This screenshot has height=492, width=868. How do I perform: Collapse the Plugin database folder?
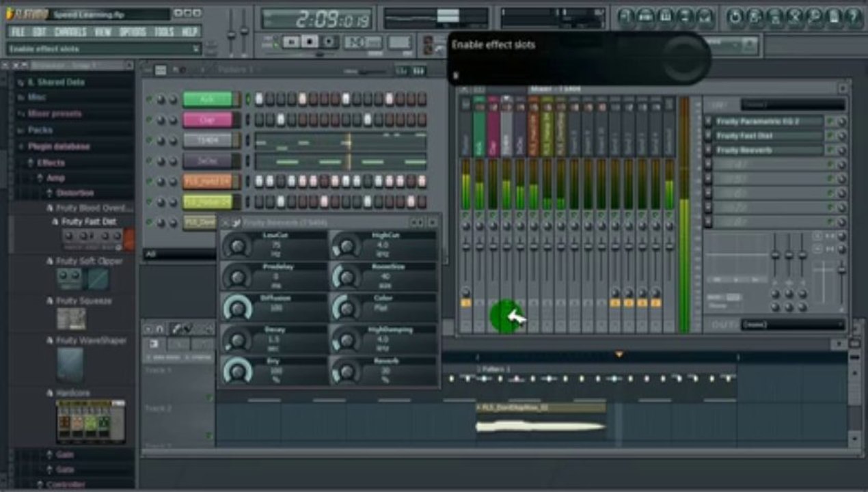[58, 146]
